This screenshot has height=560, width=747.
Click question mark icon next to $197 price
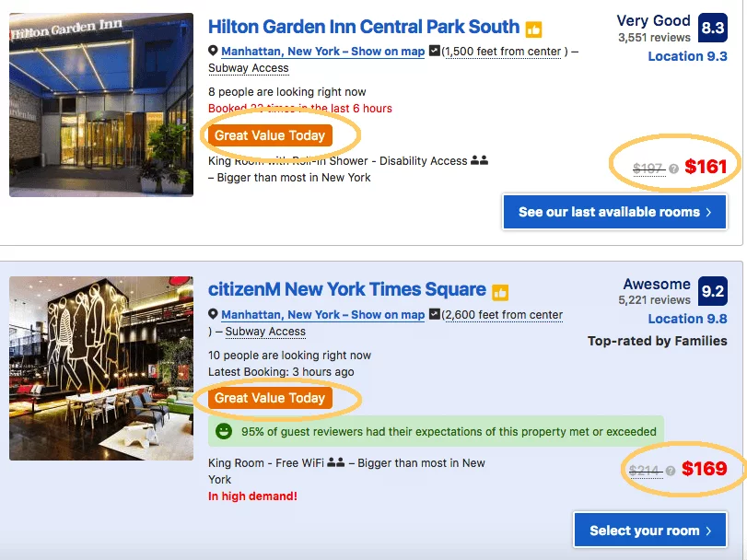click(673, 169)
